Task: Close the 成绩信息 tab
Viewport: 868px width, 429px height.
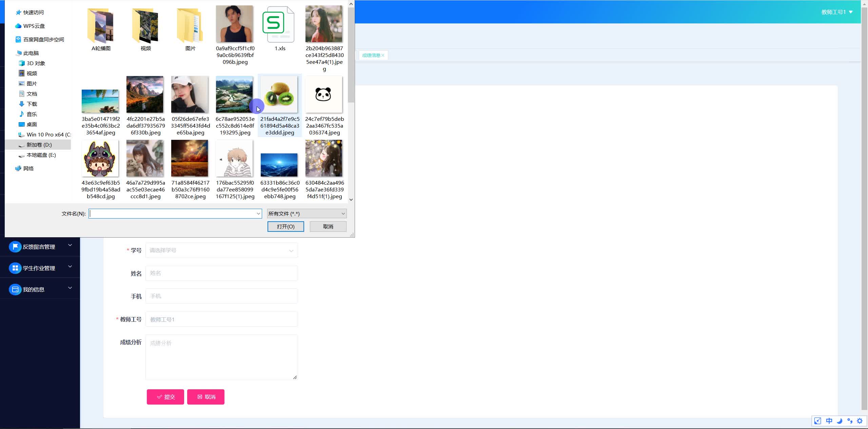Action: click(383, 55)
